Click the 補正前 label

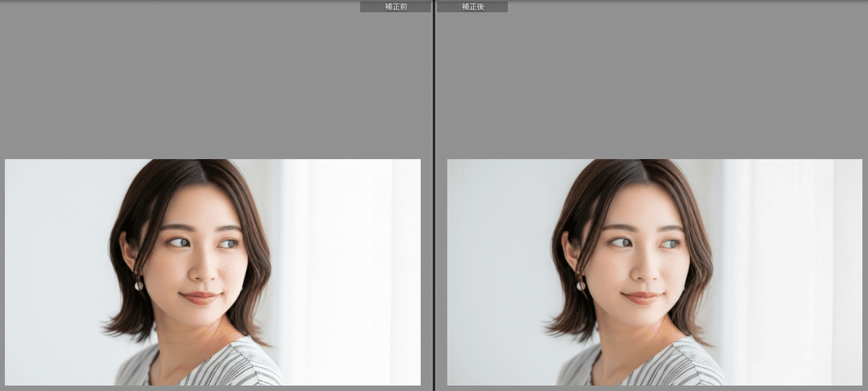click(395, 7)
